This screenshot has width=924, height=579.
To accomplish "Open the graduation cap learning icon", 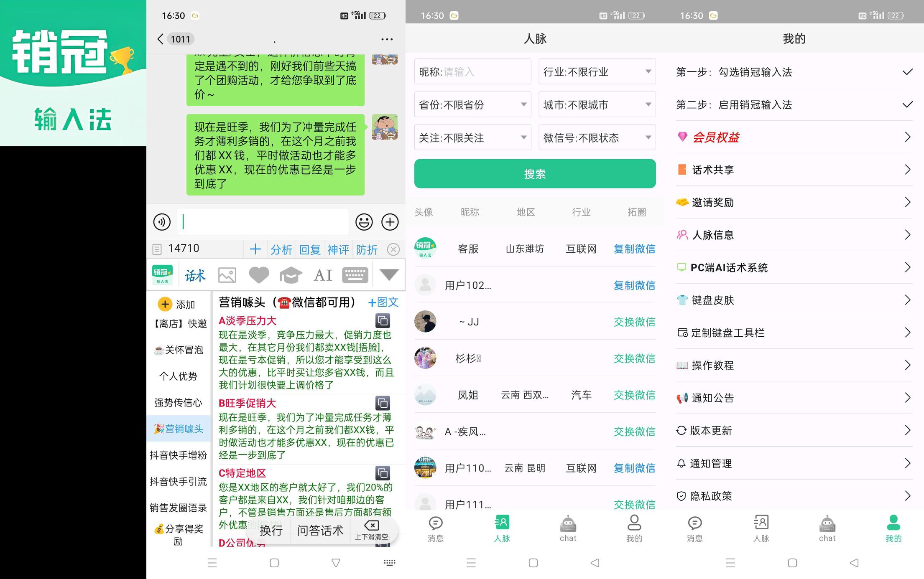I will pyautogui.click(x=291, y=275).
